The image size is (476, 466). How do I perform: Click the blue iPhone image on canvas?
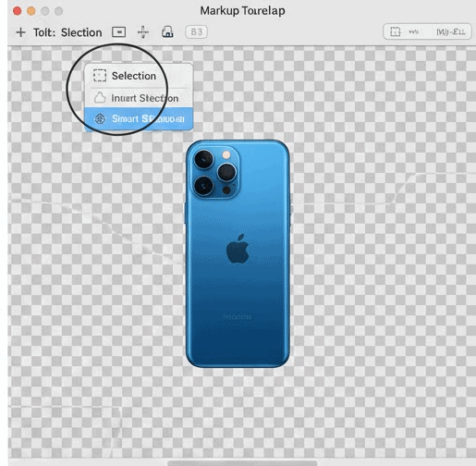pyautogui.click(x=238, y=253)
